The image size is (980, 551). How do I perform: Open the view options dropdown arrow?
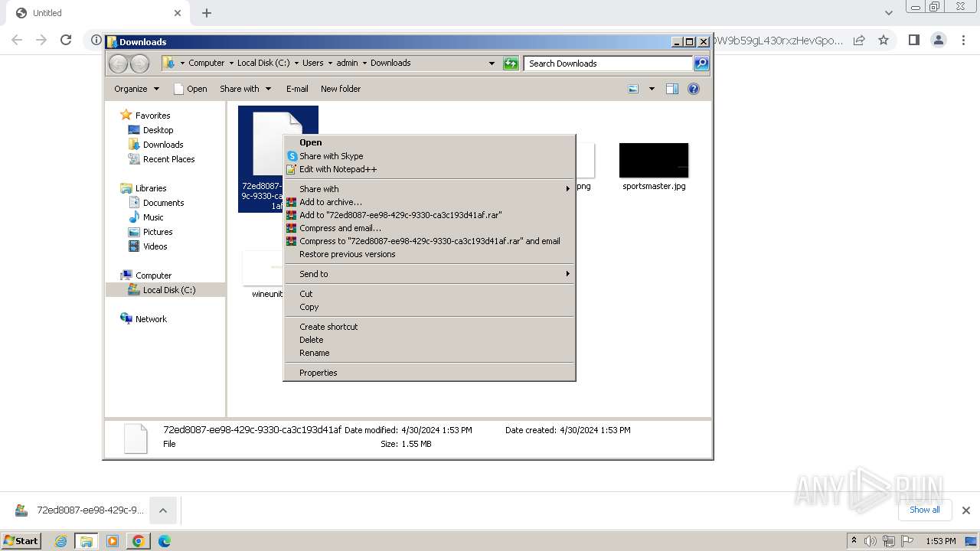(652, 89)
